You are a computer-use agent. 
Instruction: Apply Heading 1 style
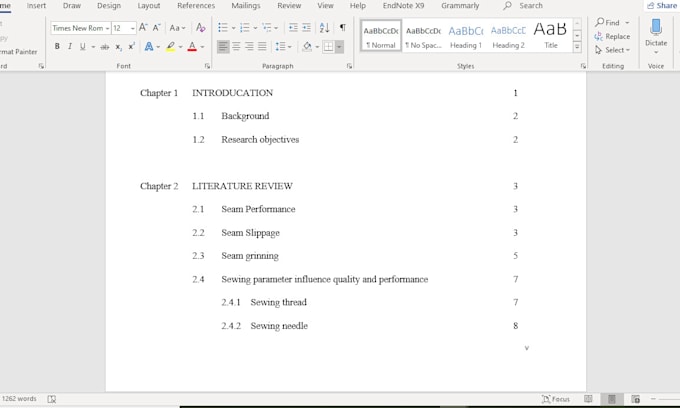click(x=466, y=36)
